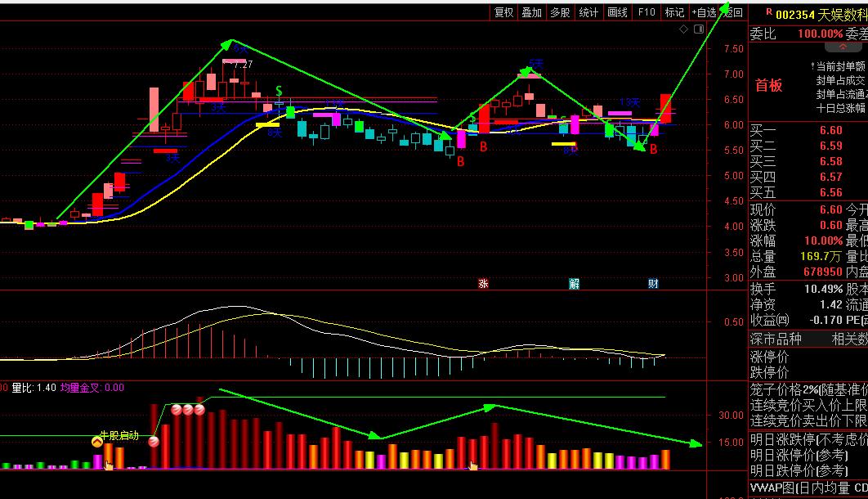
Task: Click the 外盘 value 678950
Action: click(x=823, y=272)
